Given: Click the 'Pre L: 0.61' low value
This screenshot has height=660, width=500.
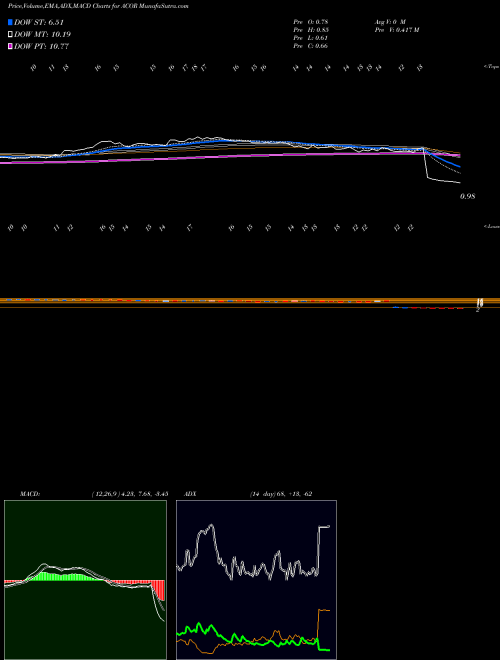Looking at the screenshot, I should point(311,38).
